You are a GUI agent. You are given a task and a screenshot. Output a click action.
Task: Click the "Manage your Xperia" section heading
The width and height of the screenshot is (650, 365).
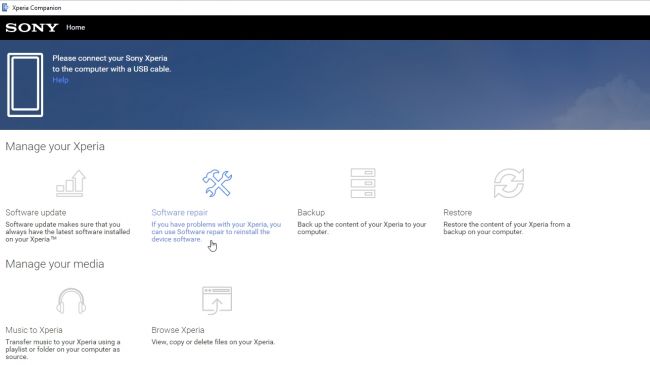pyautogui.click(x=55, y=146)
